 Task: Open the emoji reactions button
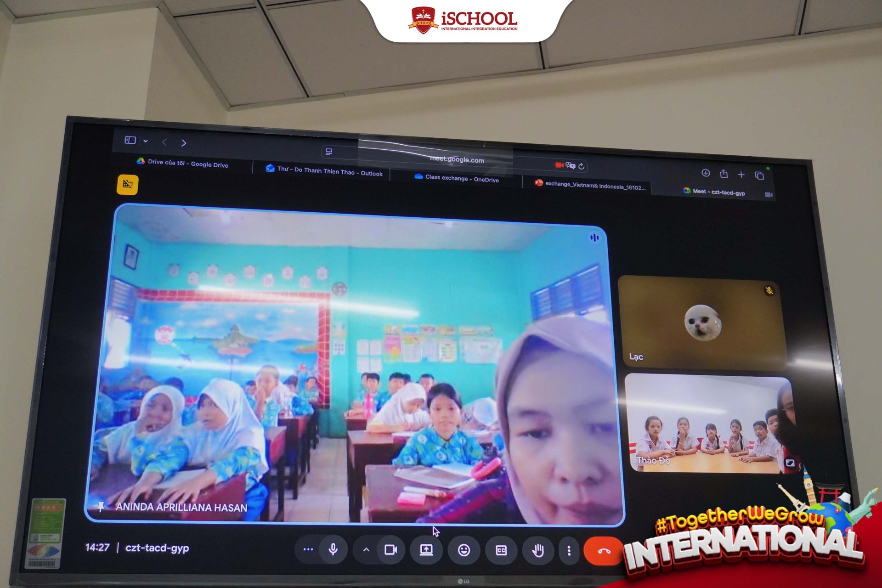tap(464, 550)
